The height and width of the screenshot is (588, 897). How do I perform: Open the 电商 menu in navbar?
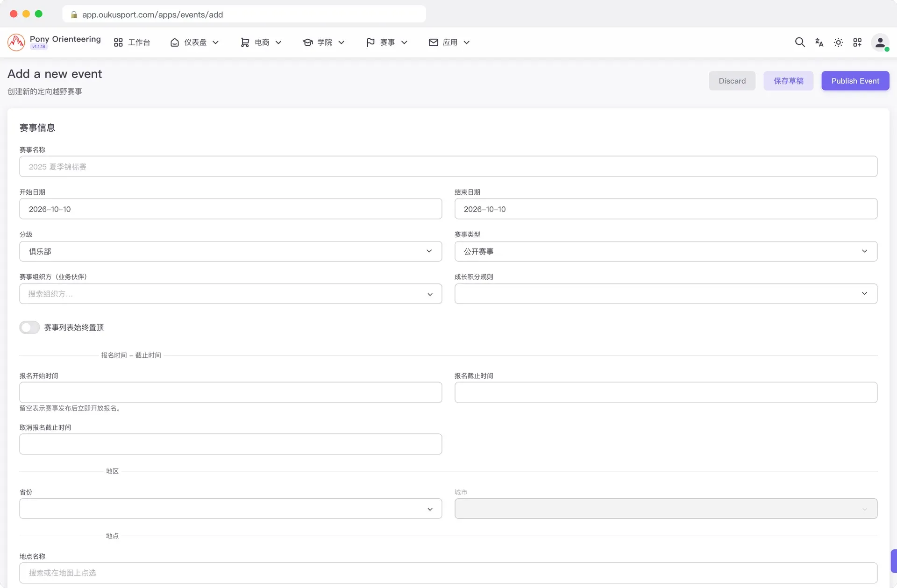261,43
